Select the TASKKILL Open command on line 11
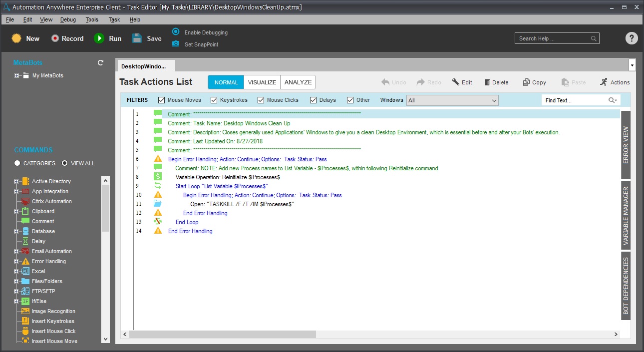 (242, 204)
